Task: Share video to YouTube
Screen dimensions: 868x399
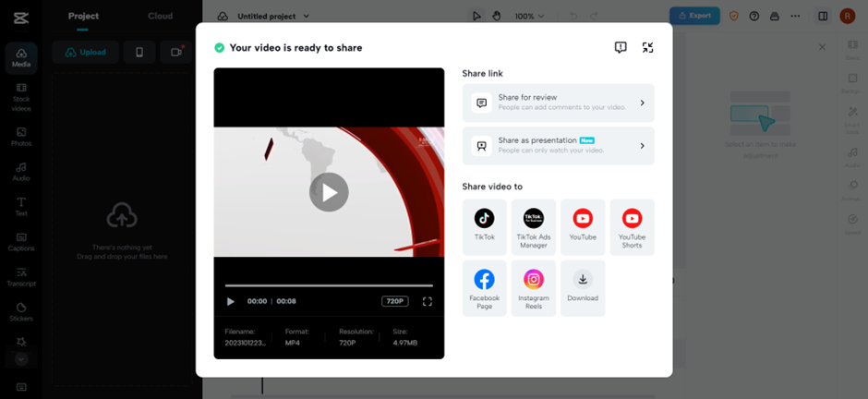Action: 583,227
